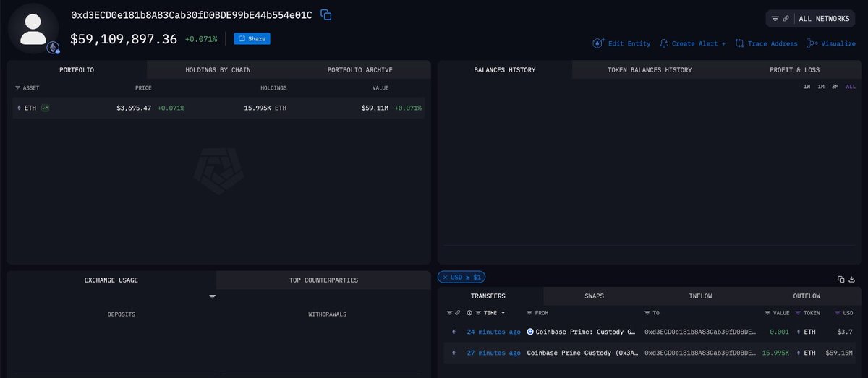Open the profile avatar placeholder image
Image resolution: width=868 pixels, height=378 pixels.
[x=33, y=28]
